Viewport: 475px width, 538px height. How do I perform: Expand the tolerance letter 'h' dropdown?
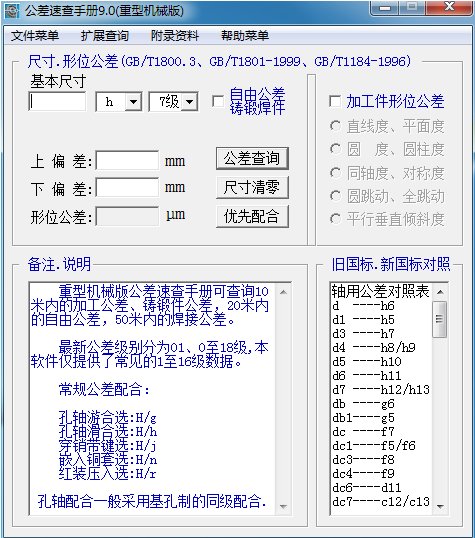(x=133, y=102)
